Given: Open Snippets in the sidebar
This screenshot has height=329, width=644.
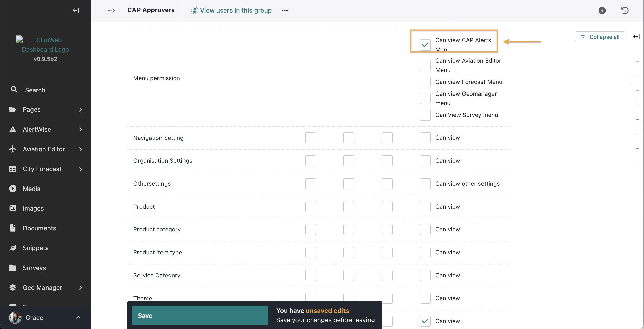Looking at the screenshot, I should (45, 248).
